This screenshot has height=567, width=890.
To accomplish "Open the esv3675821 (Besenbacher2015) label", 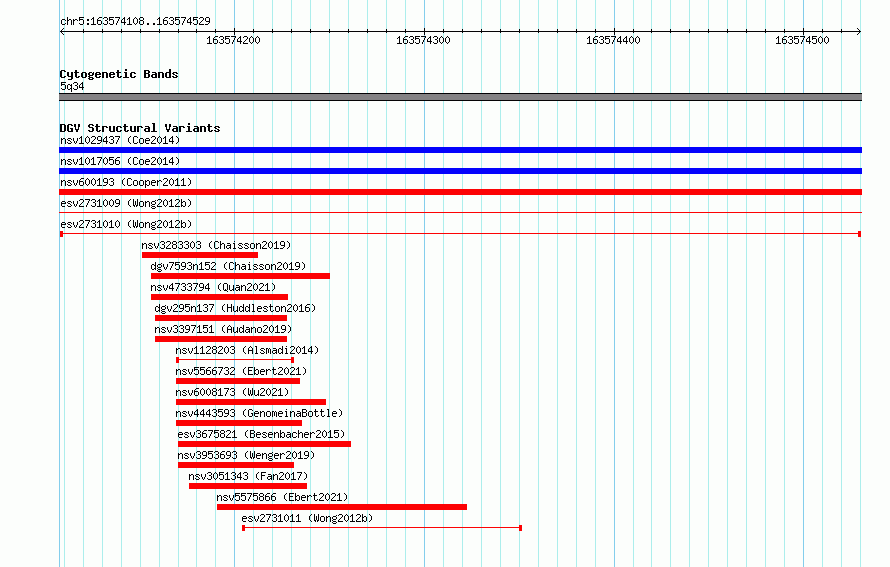I will tap(261, 434).
